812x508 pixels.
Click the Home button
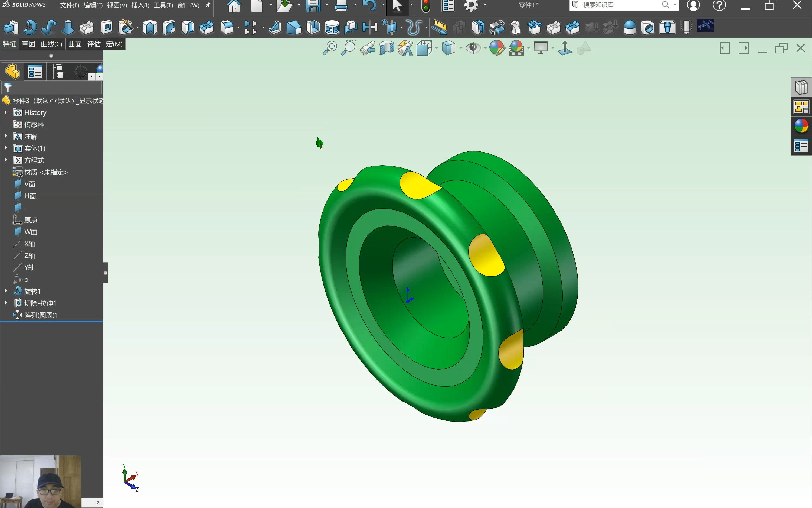234,6
